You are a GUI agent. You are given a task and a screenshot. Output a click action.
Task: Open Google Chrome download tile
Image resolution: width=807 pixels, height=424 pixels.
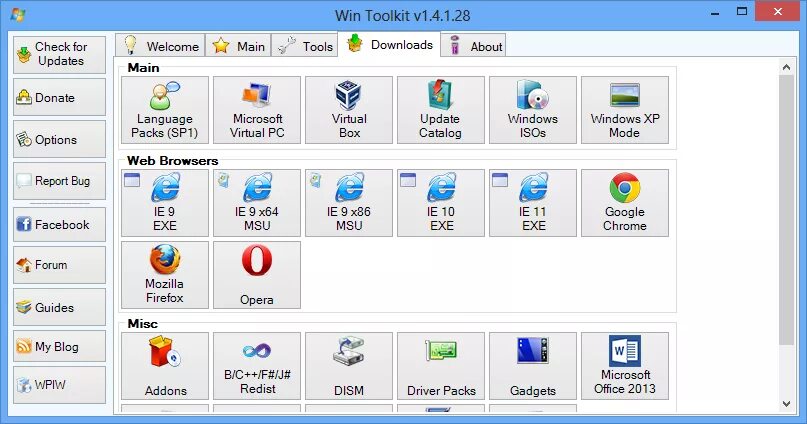[x=625, y=203]
